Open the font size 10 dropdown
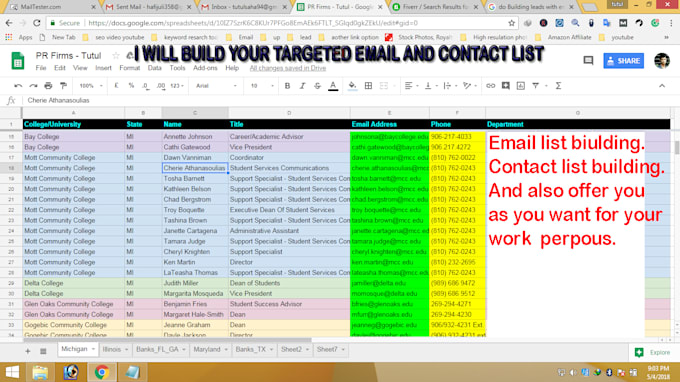 tap(262, 86)
